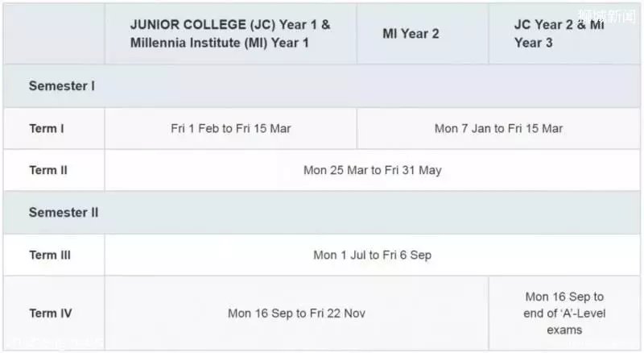Select the Fri 1 Feb to Fri 15 Mar cell
The width and height of the screenshot is (644, 353).
coord(230,129)
